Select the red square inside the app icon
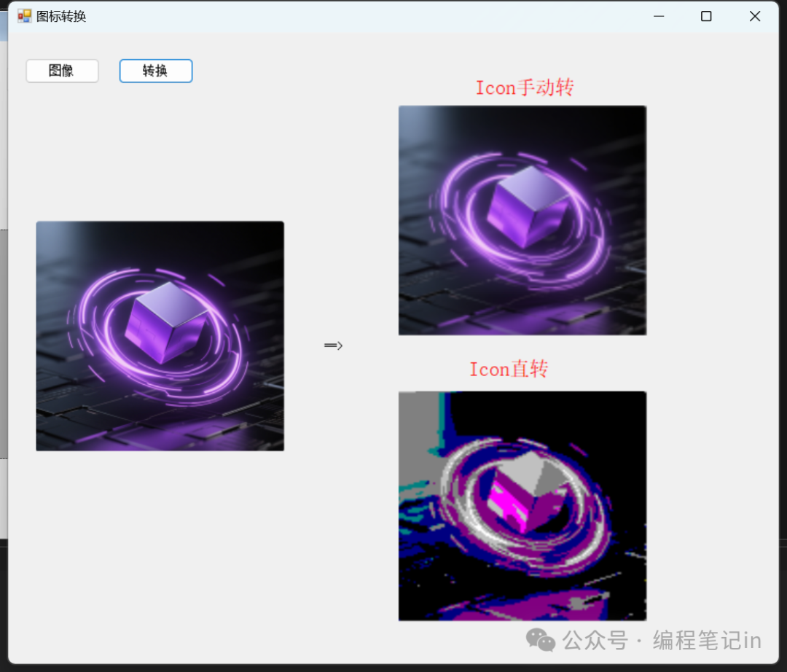787x672 pixels. [20, 15]
